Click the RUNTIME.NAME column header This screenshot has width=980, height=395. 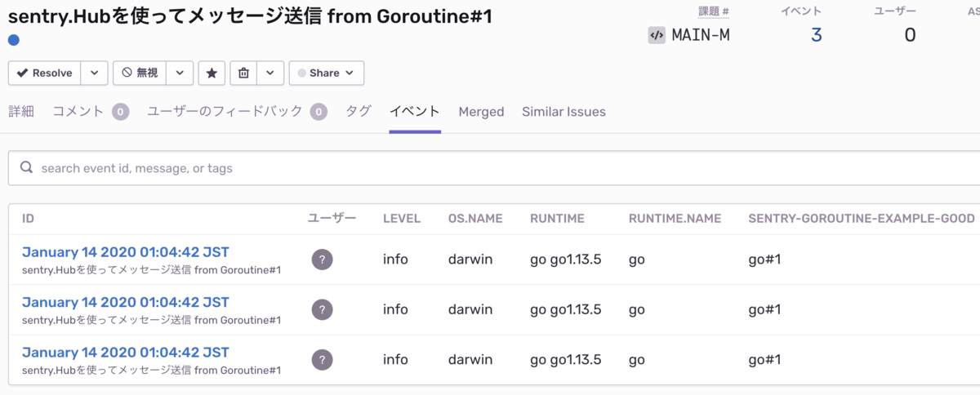(x=675, y=219)
